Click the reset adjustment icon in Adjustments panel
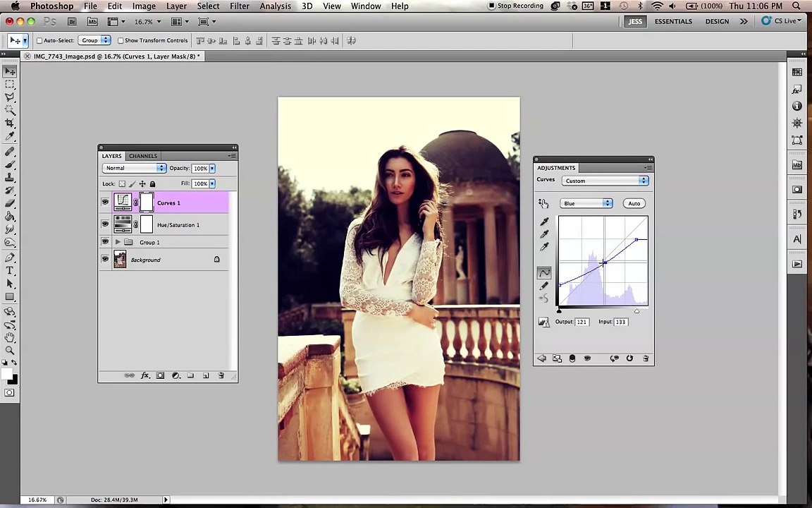 point(629,358)
